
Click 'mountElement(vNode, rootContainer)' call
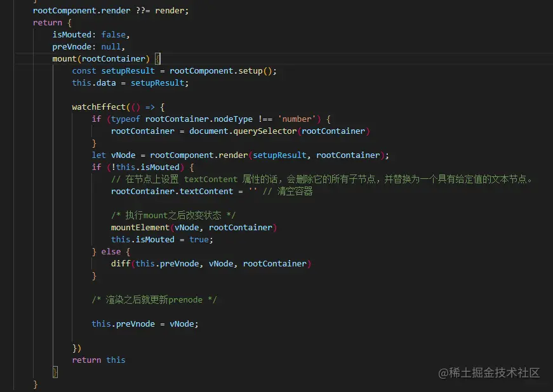pos(194,228)
